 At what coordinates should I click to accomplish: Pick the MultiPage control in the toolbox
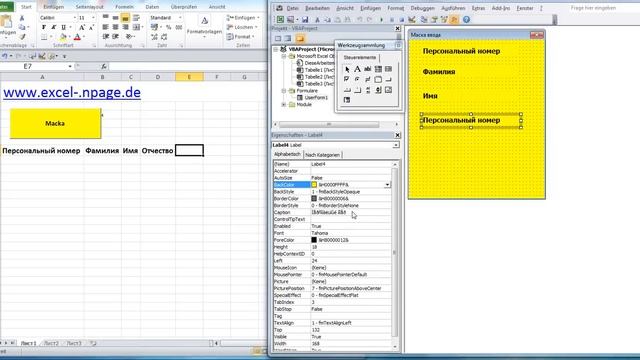357,90
